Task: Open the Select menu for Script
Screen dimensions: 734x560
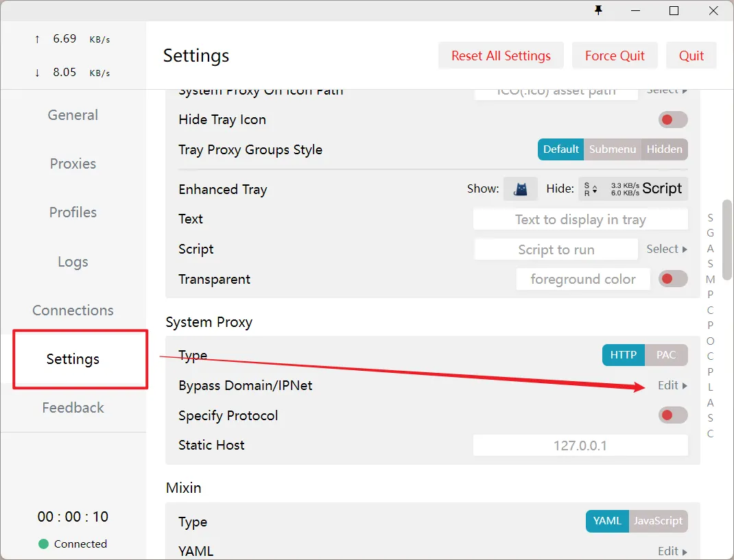Action: (x=666, y=249)
